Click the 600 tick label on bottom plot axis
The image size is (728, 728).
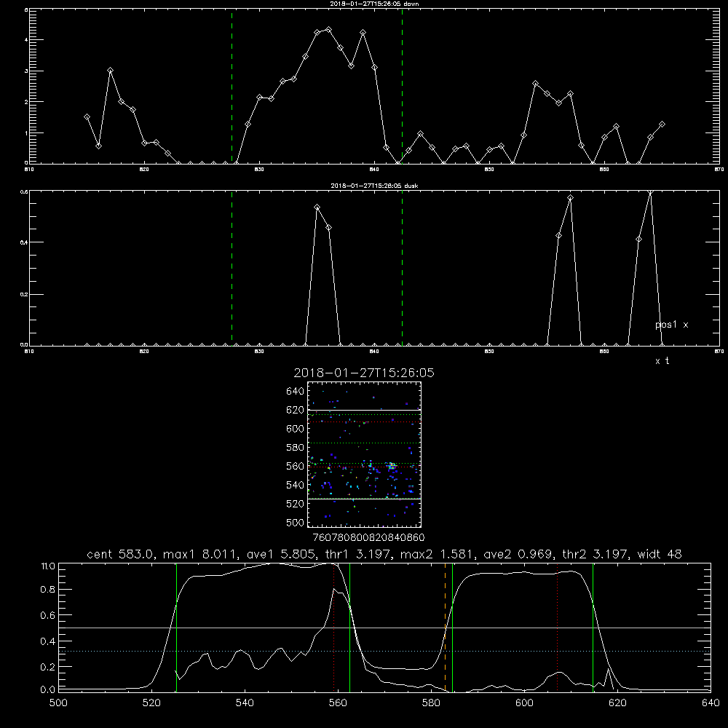click(x=524, y=703)
